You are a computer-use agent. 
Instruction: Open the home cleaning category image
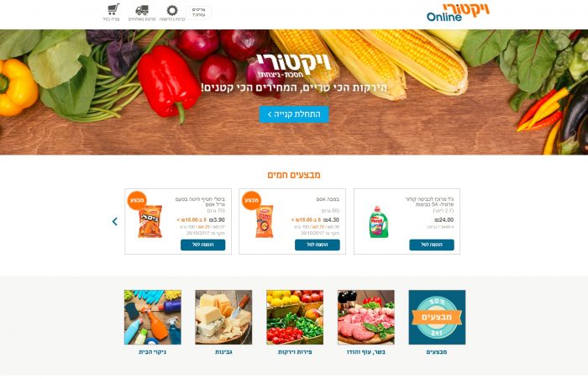[153, 317]
